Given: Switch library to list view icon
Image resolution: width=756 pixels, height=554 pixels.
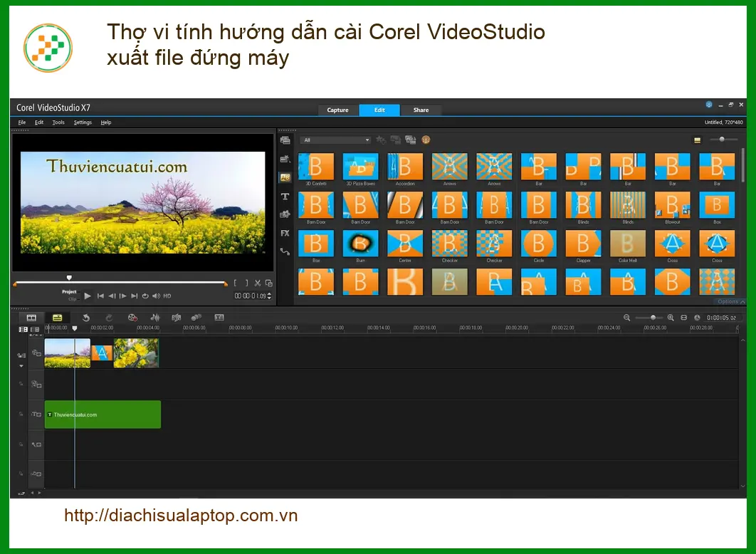Looking at the screenshot, I should click(697, 140).
